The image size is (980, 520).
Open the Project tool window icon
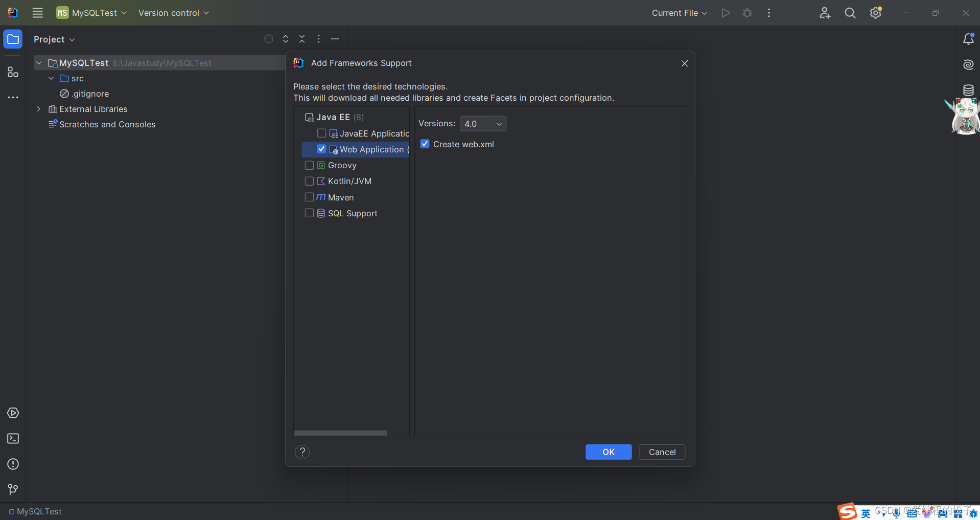point(13,39)
